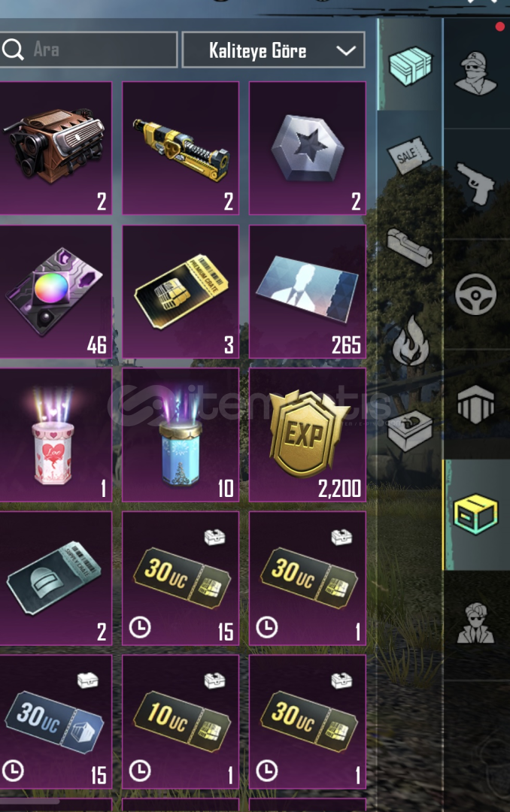Select the steering wheel vehicle category
This screenshot has width=510, height=812.
pyautogui.click(x=475, y=294)
